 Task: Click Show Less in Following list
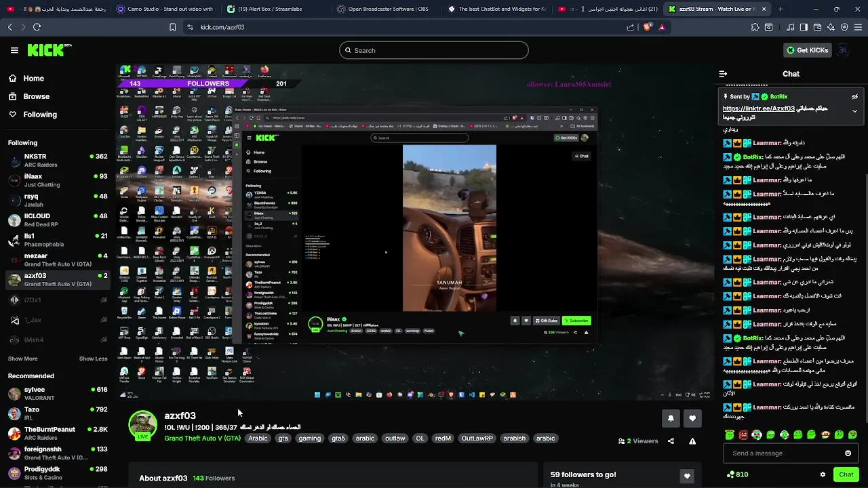[93, 359]
